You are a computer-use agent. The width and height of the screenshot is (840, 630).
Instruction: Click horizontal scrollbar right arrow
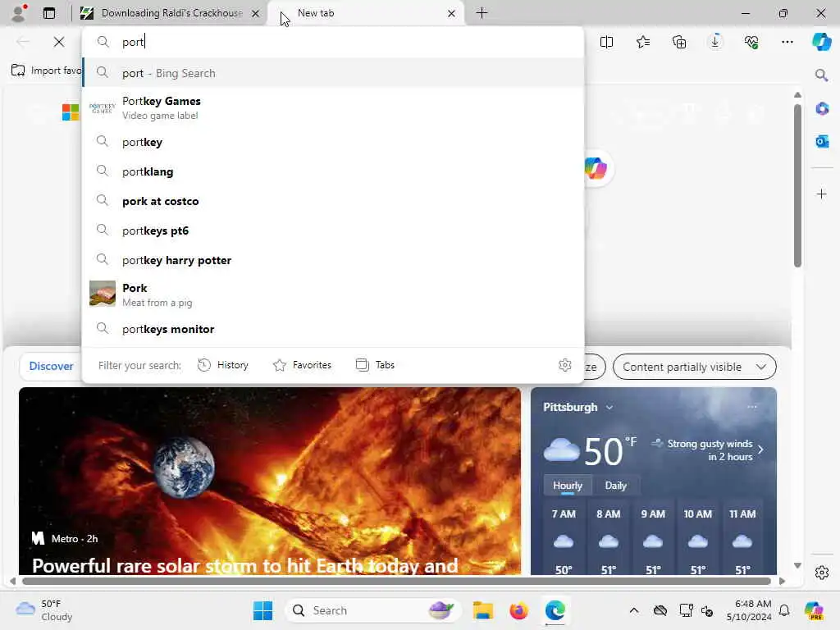point(782,581)
